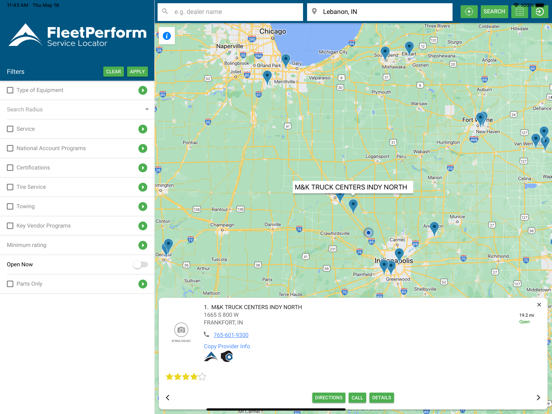Image resolution: width=552 pixels, height=414 pixels.
Task: Expand Parts Only filter arrow
Action: pos(143,284)
